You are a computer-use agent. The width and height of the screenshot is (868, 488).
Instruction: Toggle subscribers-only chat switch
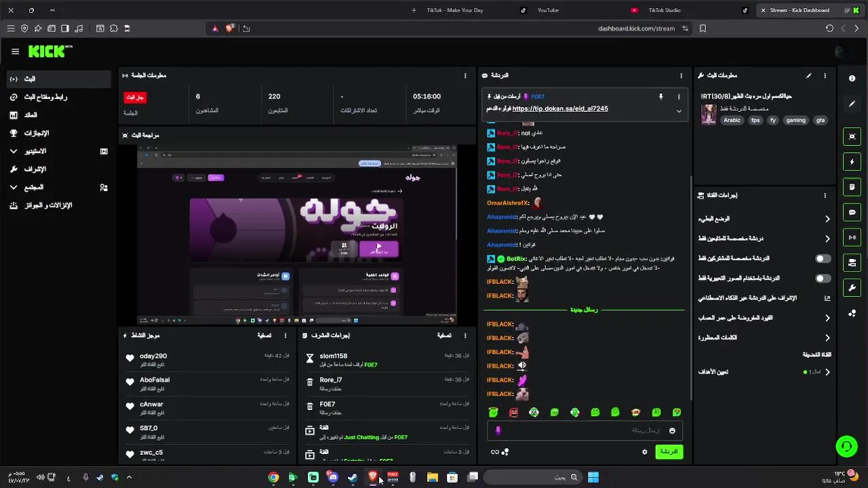click(823, 259)
